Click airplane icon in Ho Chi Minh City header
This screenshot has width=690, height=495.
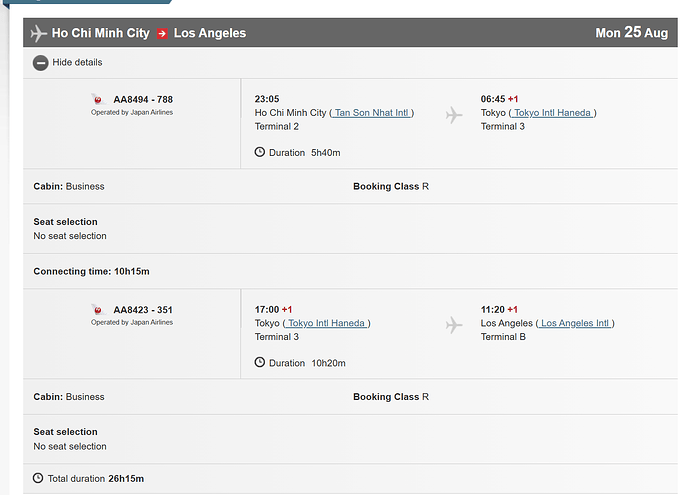click(x=38, y=33)
